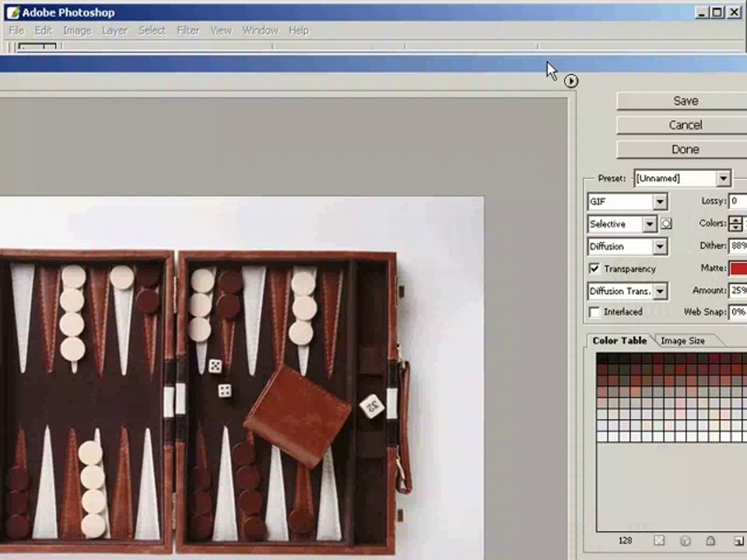Switch to the Color Table tab
747x560 pixels.
coord(619,341)
